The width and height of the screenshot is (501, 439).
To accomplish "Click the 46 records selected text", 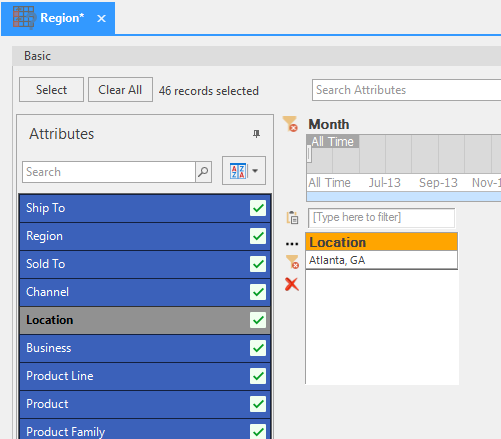I will pyautogui.click(x=209, y=91).
